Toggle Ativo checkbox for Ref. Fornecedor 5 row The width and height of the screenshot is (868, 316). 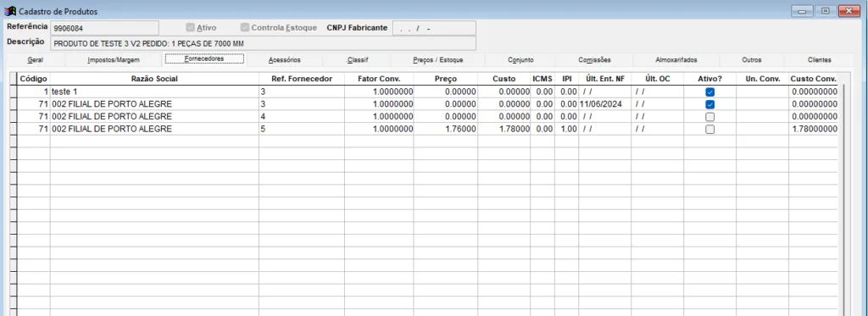click(709, 129)
